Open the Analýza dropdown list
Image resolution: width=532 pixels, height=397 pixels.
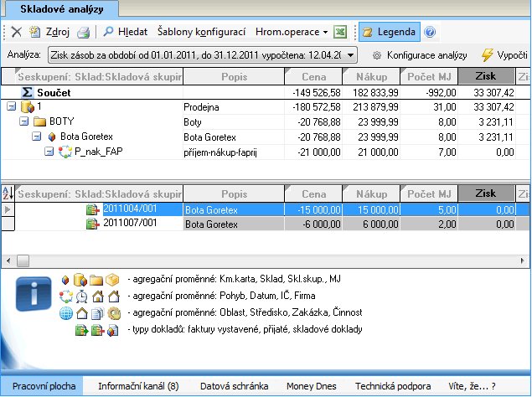(350, 55)
